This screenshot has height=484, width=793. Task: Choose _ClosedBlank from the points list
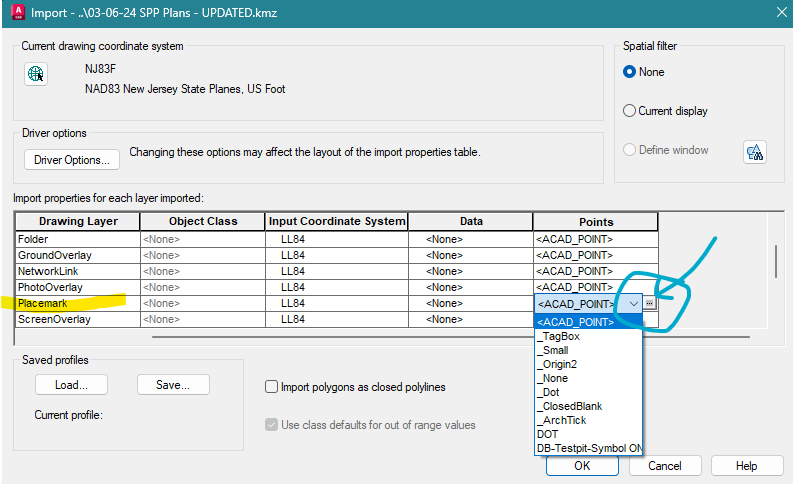[588, 406]
